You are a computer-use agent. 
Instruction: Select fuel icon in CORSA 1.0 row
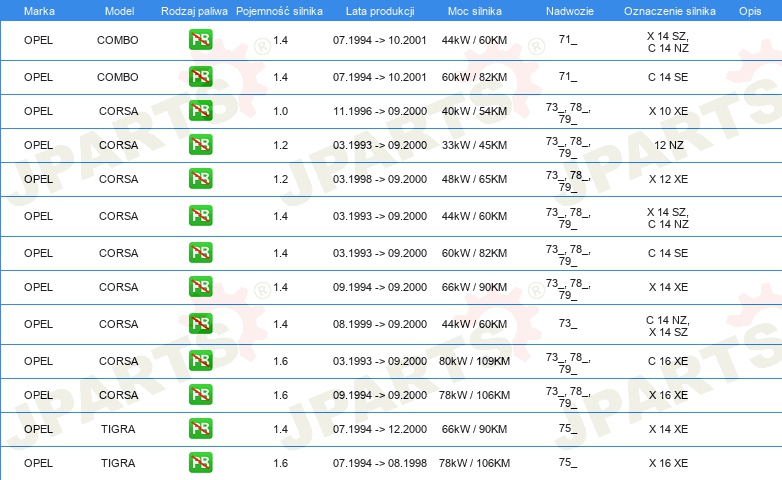coord(200,111)
